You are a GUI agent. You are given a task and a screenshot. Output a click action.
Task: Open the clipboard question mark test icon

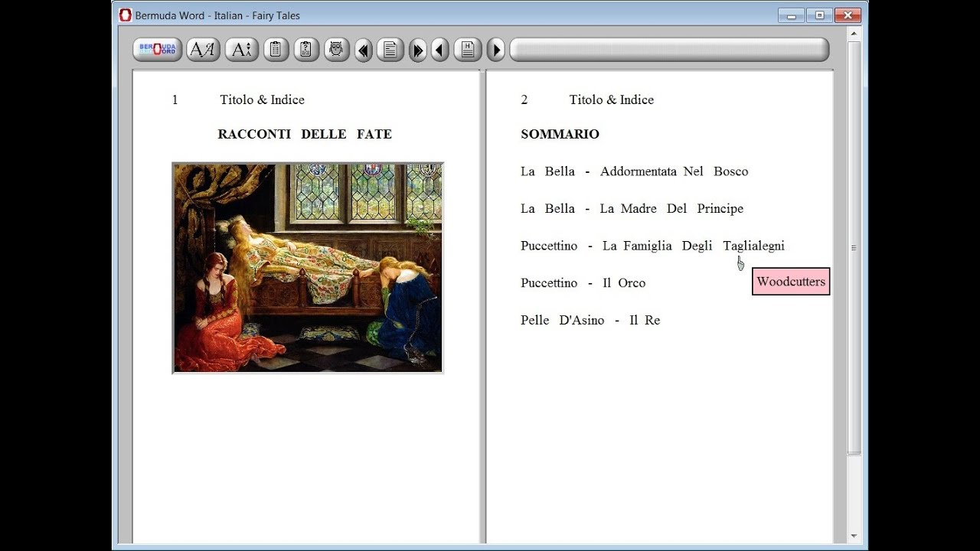pos(305,50)
